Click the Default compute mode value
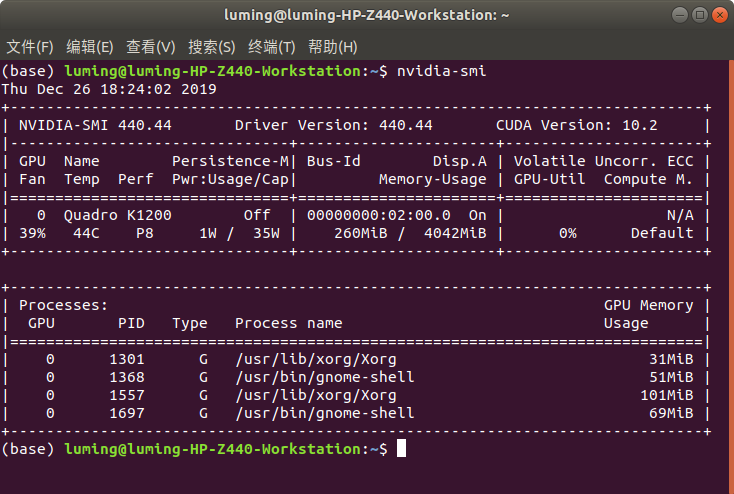Screen dimensions: 734x494 pos(662,233)
